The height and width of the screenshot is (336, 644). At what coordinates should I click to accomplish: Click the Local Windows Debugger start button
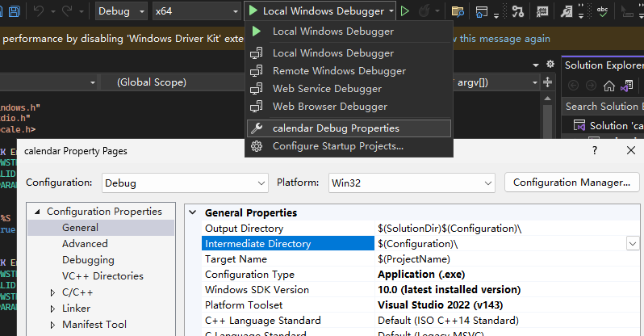pyautogui.click(x=316, y=11)
